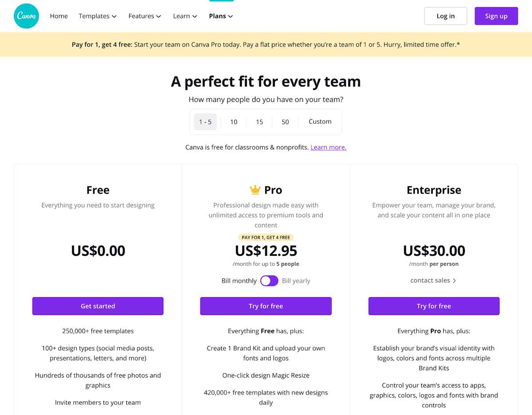Choose the 15 people team size
This screenshot has width=532, height=415.
coord(259,122)
